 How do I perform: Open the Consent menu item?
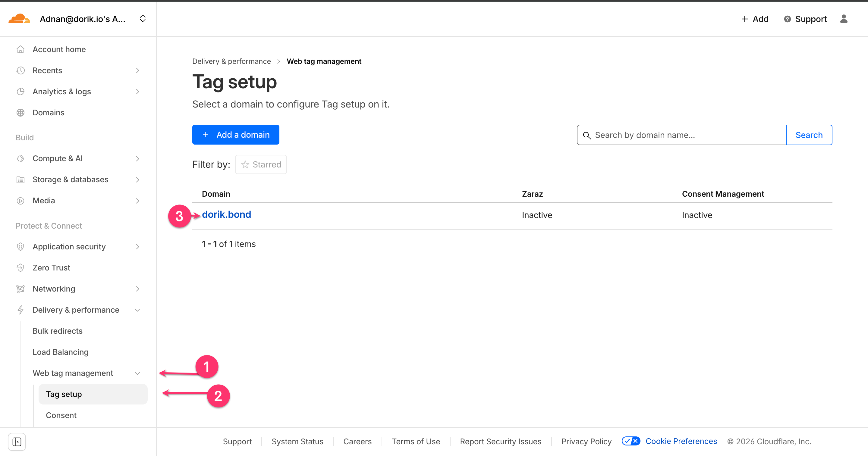coord(61,415)
